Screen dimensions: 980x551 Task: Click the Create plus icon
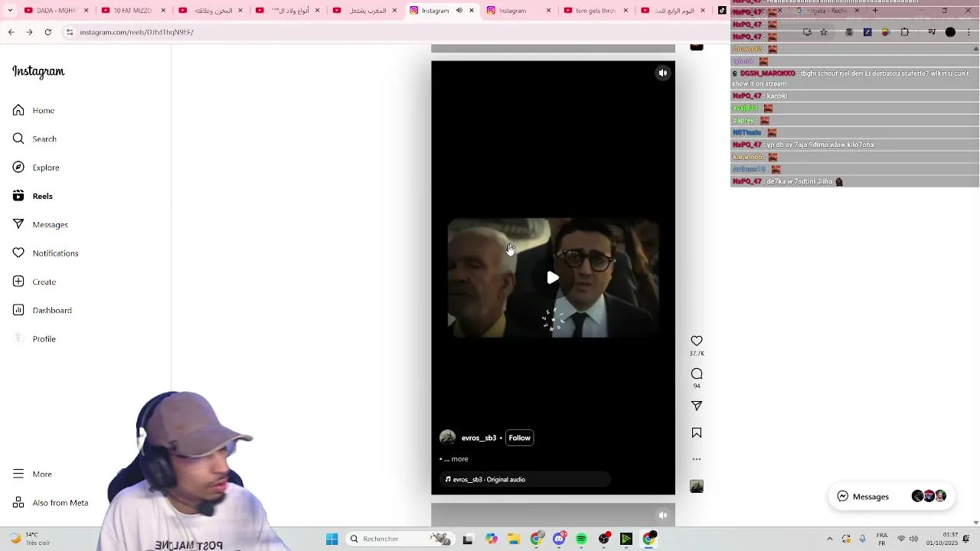click(x=18, y=282)
